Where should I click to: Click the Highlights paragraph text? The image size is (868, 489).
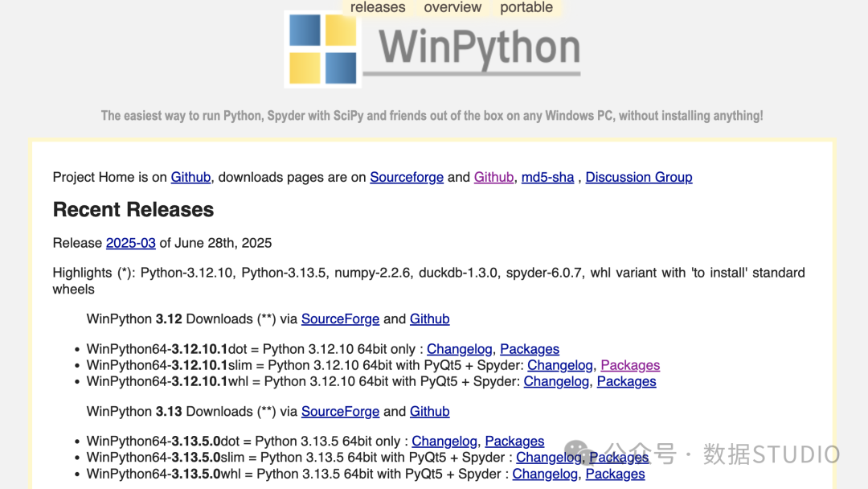pyautogui.click(x=428, y=281)
